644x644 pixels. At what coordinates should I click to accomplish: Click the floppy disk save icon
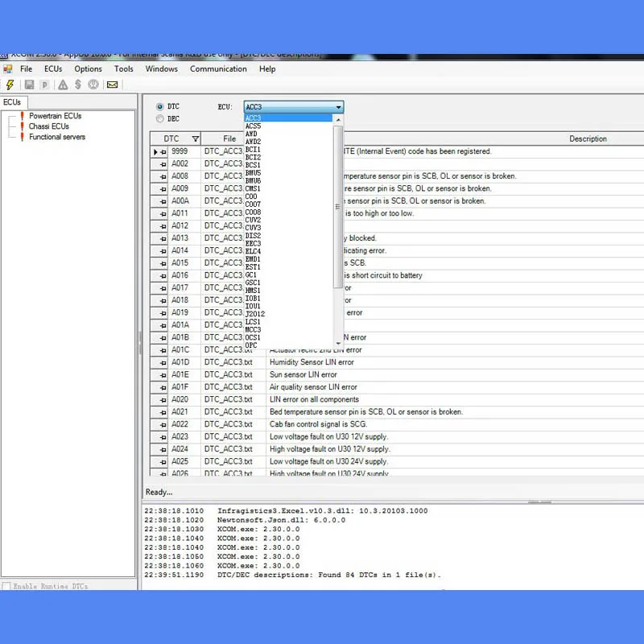29,85
